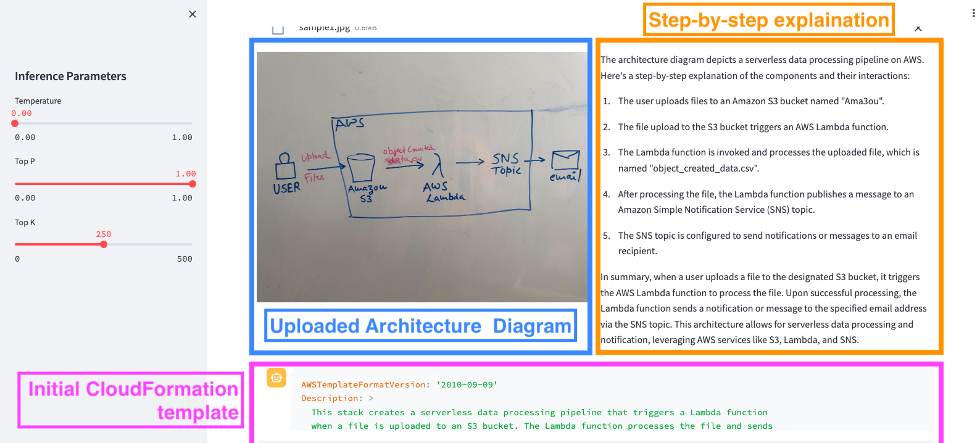Click step 2 about S3 triggering Lambda
The image size is (980, 443).
(x=753, y=127)
